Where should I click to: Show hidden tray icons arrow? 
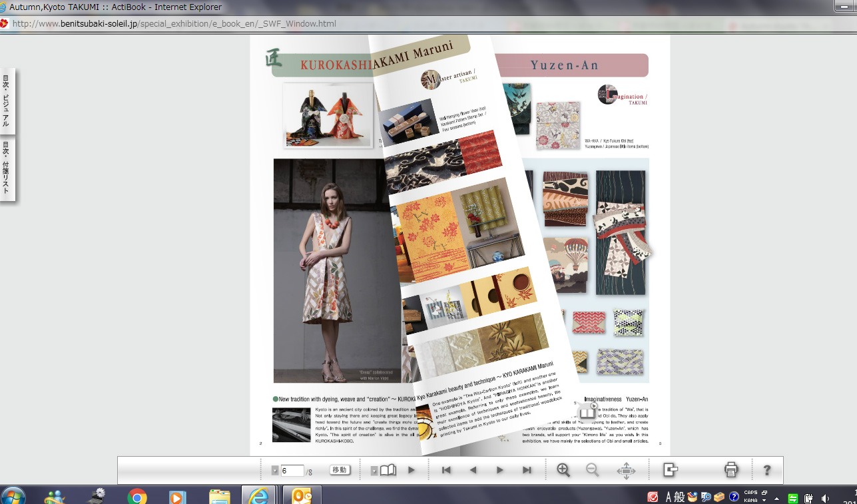(776, 498)
